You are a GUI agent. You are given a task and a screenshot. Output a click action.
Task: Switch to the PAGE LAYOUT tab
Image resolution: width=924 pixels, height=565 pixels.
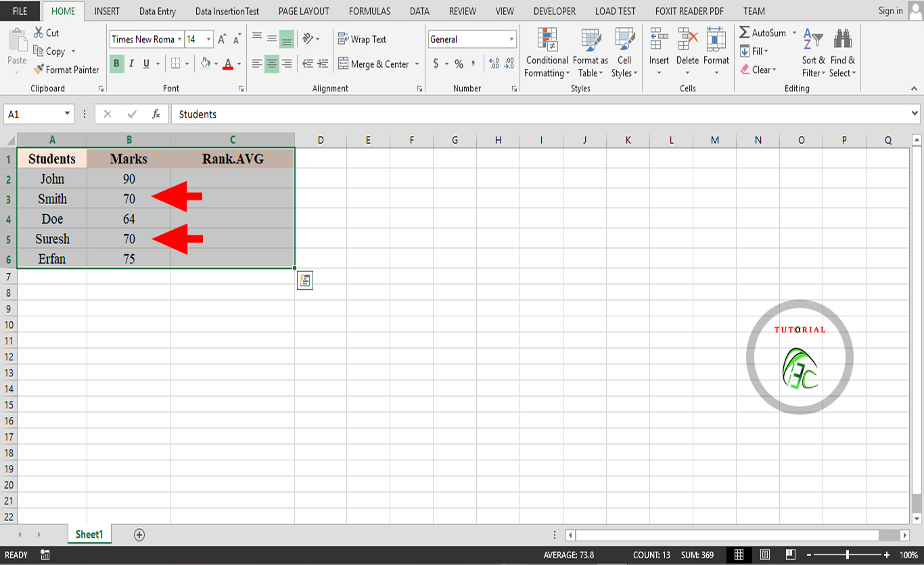(304, 11)
